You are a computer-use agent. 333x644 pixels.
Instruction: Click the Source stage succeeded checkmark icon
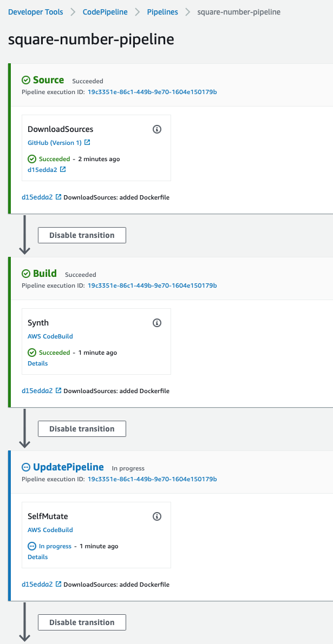click(27, 80)
